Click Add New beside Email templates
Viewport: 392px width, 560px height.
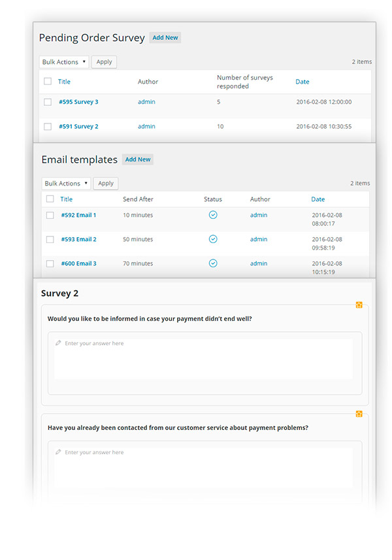(137, 159)
